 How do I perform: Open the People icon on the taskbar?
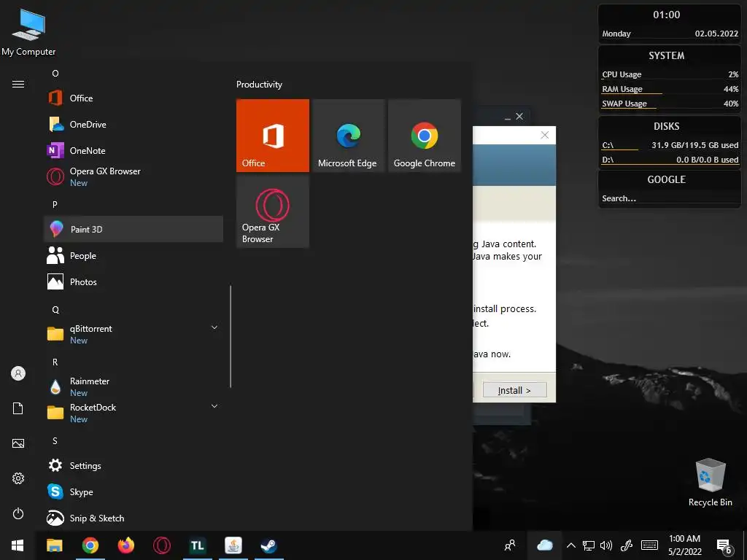[510, 545]
